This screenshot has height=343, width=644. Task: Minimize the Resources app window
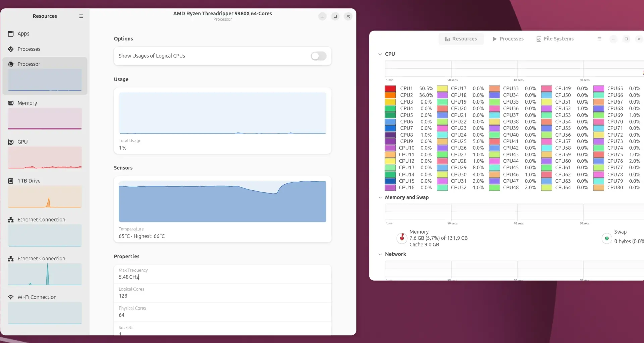[x=322, y=16]
